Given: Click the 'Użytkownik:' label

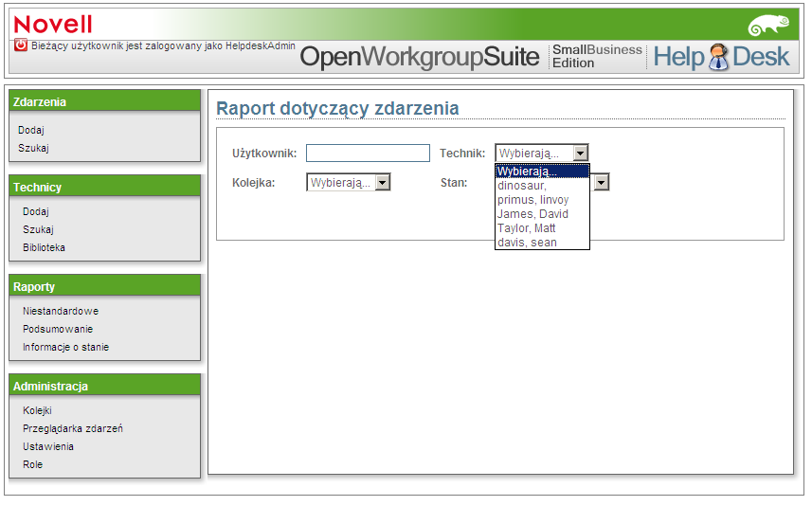Looking at the screenshot, I should [x=264, y=154].
